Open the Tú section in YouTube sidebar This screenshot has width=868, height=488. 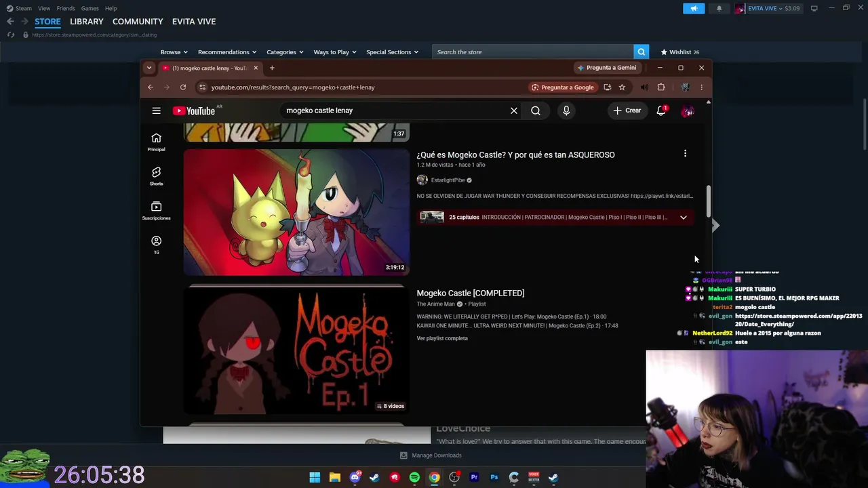[x=156, y=245]
